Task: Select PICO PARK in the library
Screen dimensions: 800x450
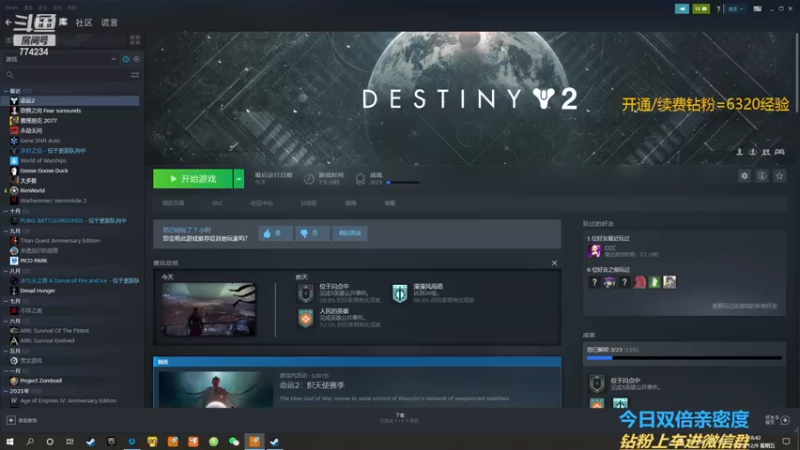Action: click(x=34, y=261)
